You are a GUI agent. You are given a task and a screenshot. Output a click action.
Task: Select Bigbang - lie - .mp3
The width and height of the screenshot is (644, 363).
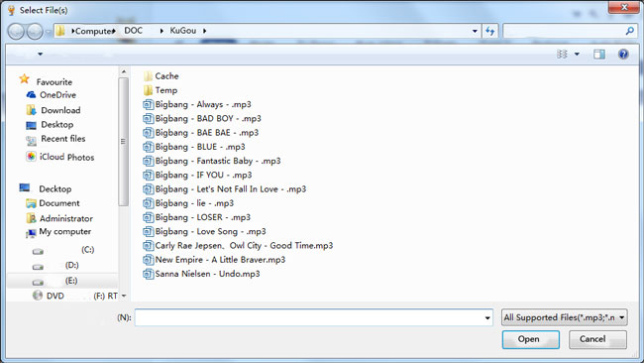[x=188, y=203]
